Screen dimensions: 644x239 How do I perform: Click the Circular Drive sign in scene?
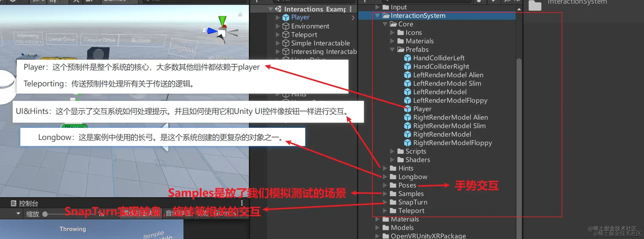100,40
